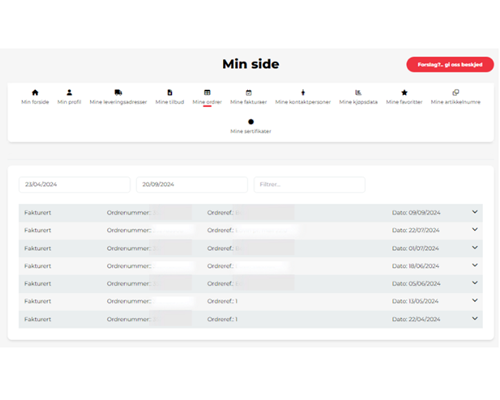Switch to Mine tilbud
The width and height of the screenshot is (500, 400).
pos(170,102)
